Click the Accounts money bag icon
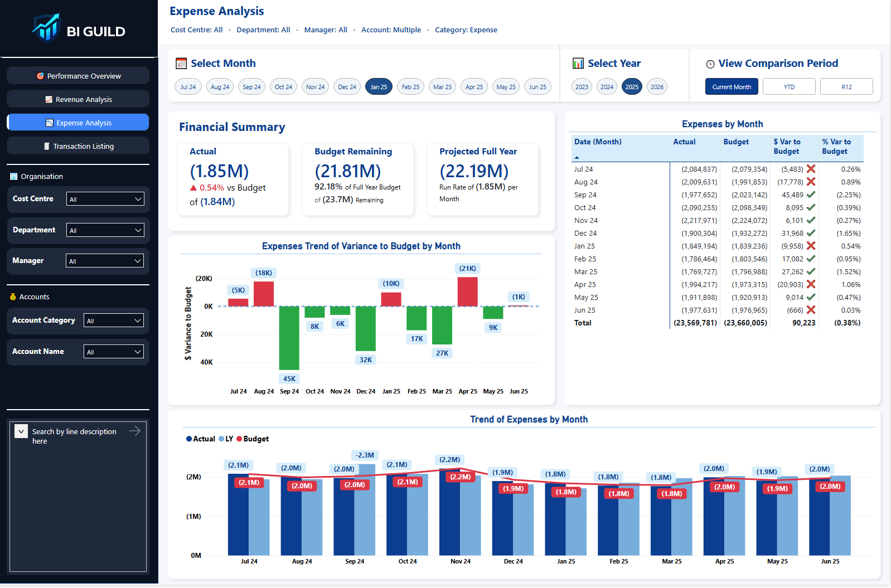891x588 pixels. pos(13,297)
